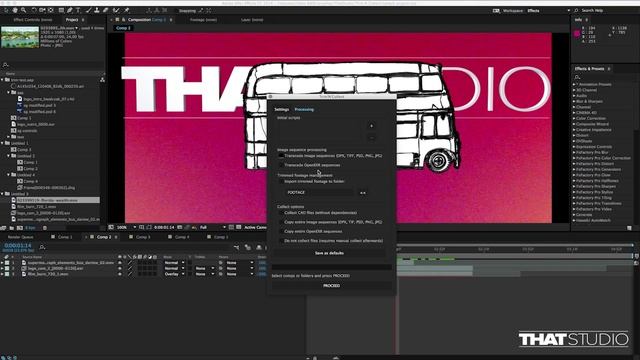
Task: Open the 8 bpc color depth setting
Action: (31, 228)
